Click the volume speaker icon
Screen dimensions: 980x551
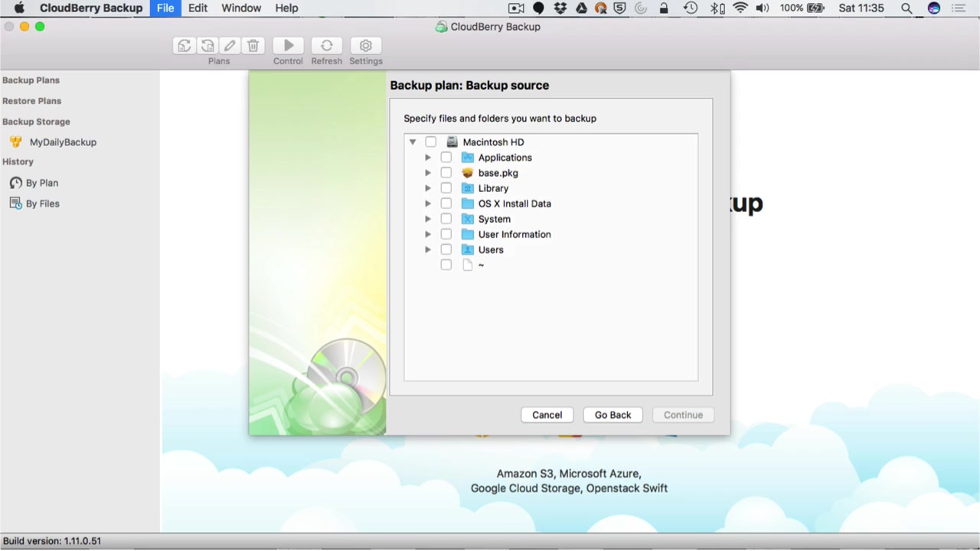coord(762,8)
